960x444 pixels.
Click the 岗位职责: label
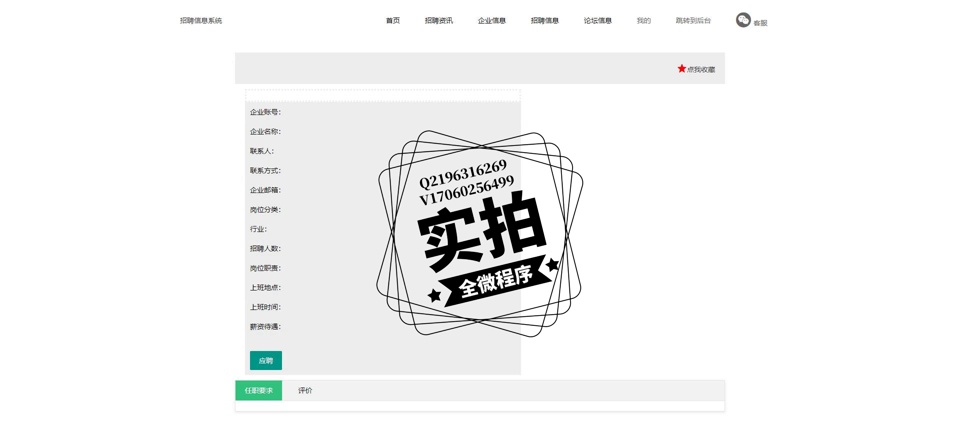point(265,268)
